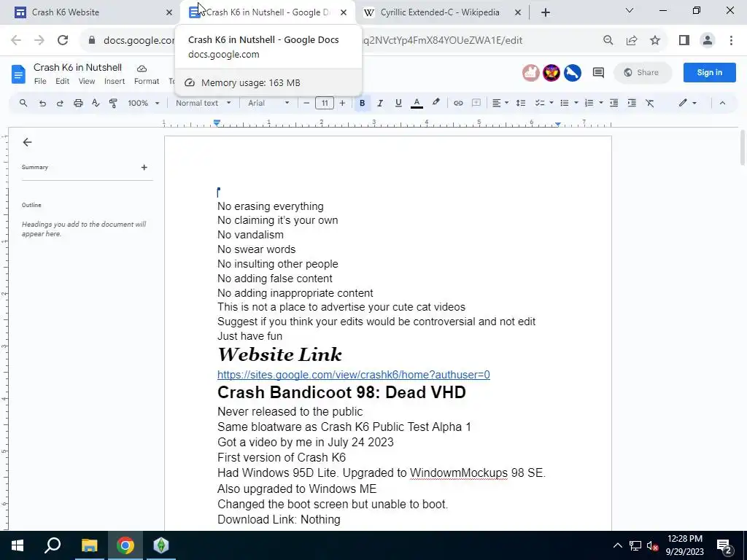Open the sites.google.com crashk6 link

[x=354, y=375]
